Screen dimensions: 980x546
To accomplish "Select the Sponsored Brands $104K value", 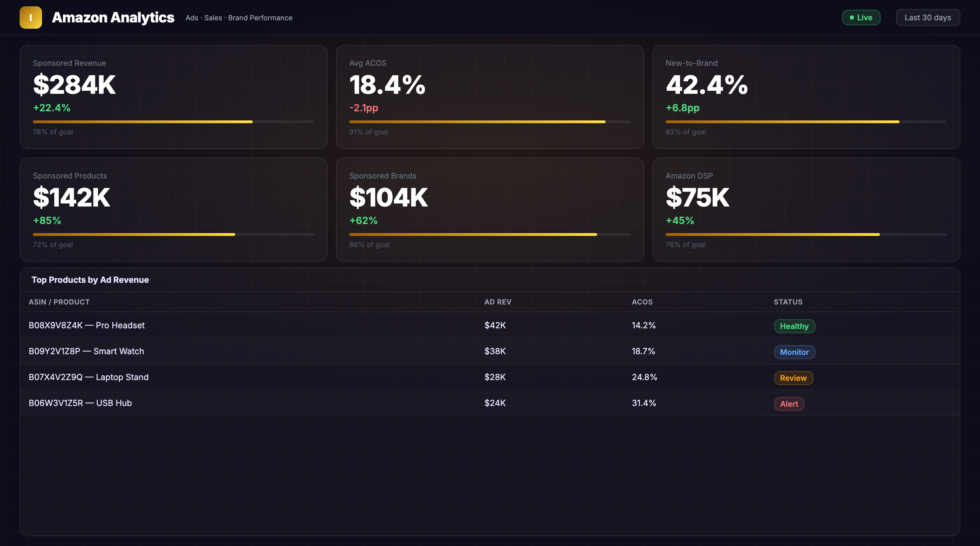I will 388,197.
